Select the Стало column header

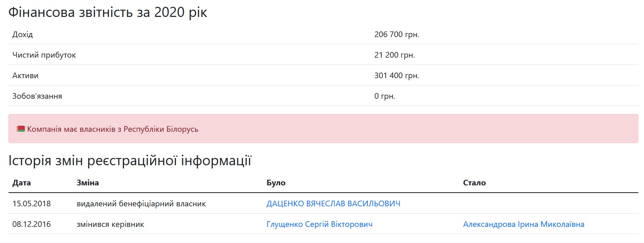pos(473,183)
